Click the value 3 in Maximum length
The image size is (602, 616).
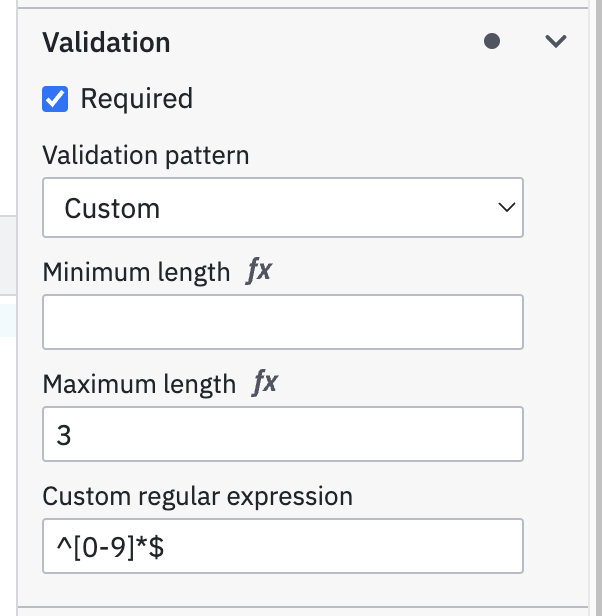(64, 435)
